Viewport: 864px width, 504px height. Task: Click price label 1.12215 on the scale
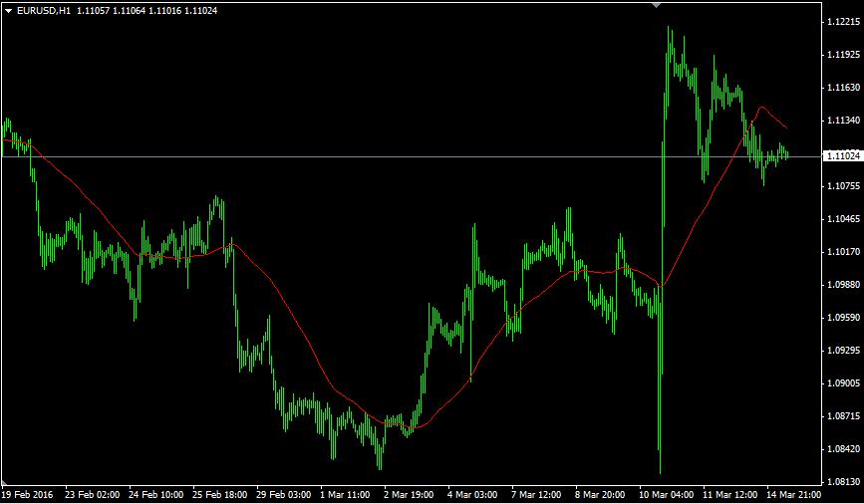click(844, 22)
